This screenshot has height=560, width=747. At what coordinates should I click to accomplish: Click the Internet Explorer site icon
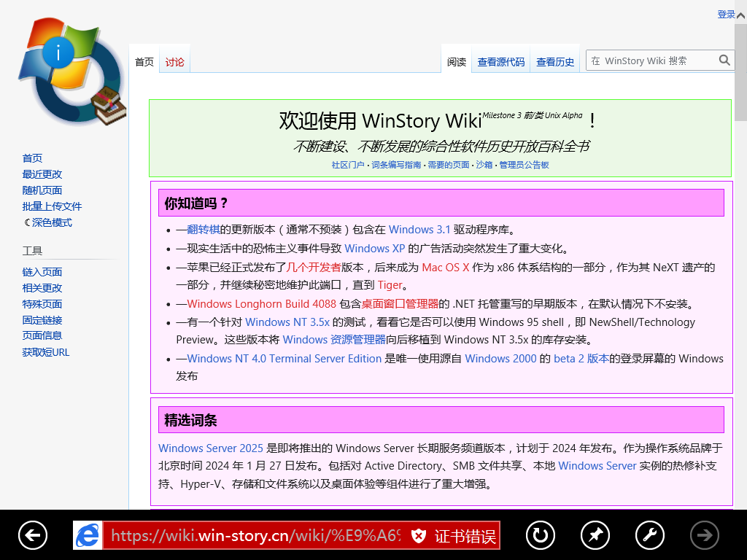coord(88,535)
